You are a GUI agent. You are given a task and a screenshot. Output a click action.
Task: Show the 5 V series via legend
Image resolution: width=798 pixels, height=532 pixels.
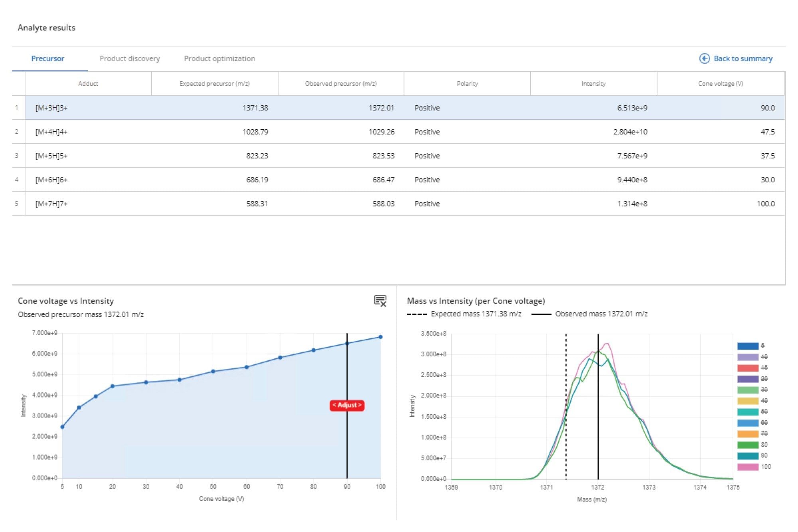point(748,346)
